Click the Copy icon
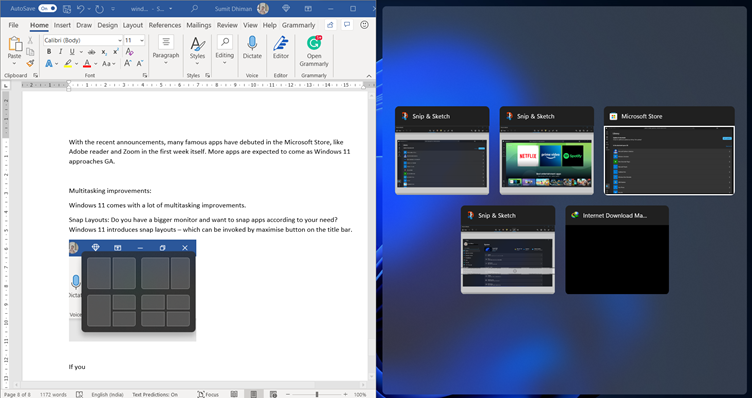 30,52
